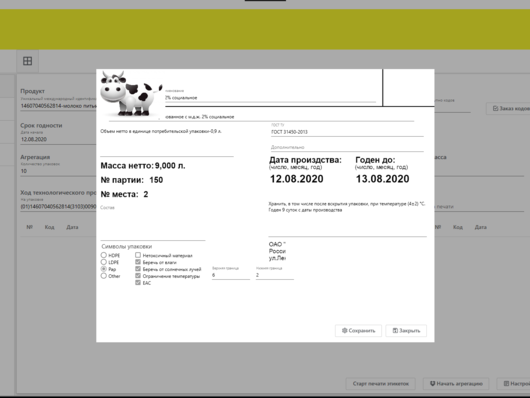The image size is (530, 398).
Task: Click the 'Закрыть' close button
Action: pos(406,331)
